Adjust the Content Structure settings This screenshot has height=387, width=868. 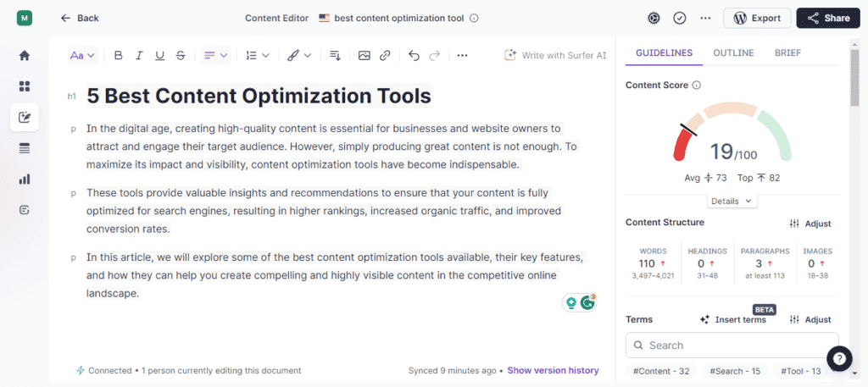(810, 224)
